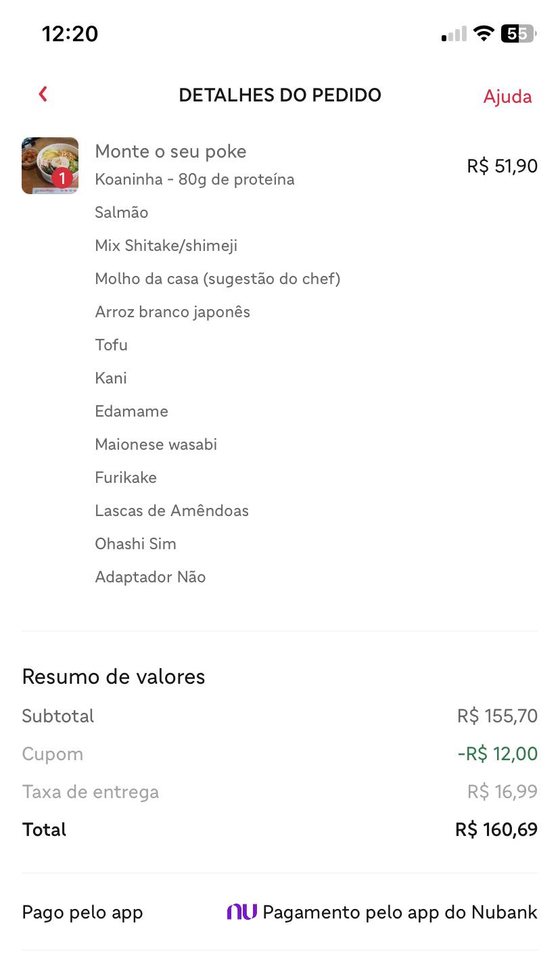Tap the DETALHES DO PEDIDO header title
The height and width of the screenshot is (955, 560).
click(x=280, y=95)
